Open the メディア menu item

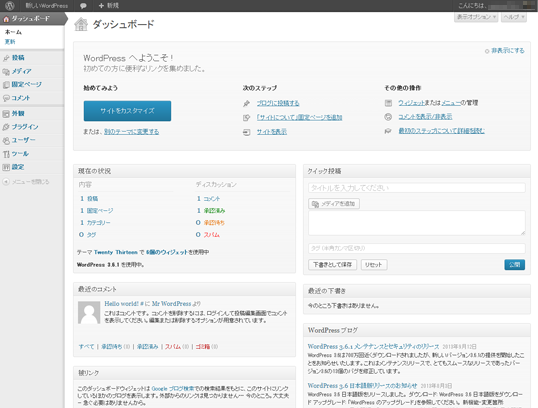21,71
